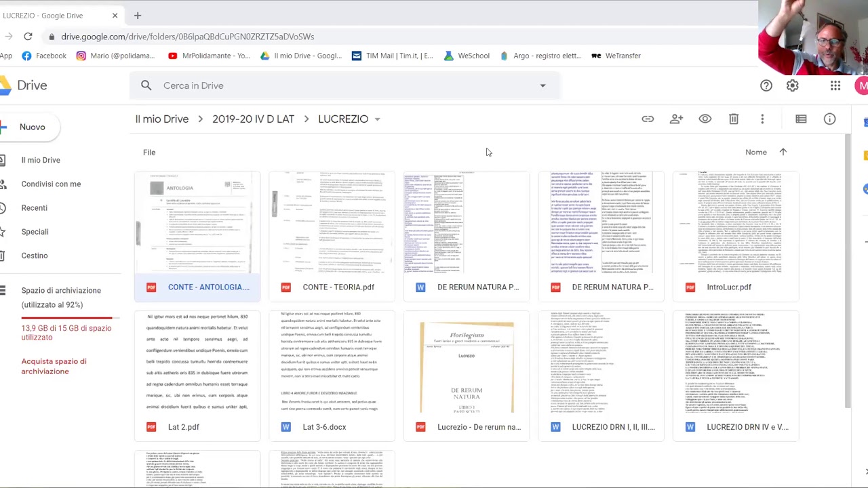Open the TIM Mail bookmark
Screen dimensions: 868x488
click(x=392, y=56)
